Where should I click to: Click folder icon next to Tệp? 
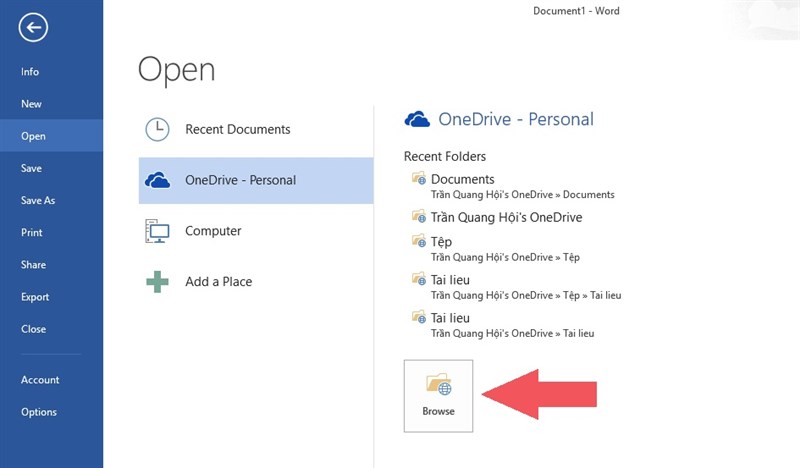coord(419,240)
